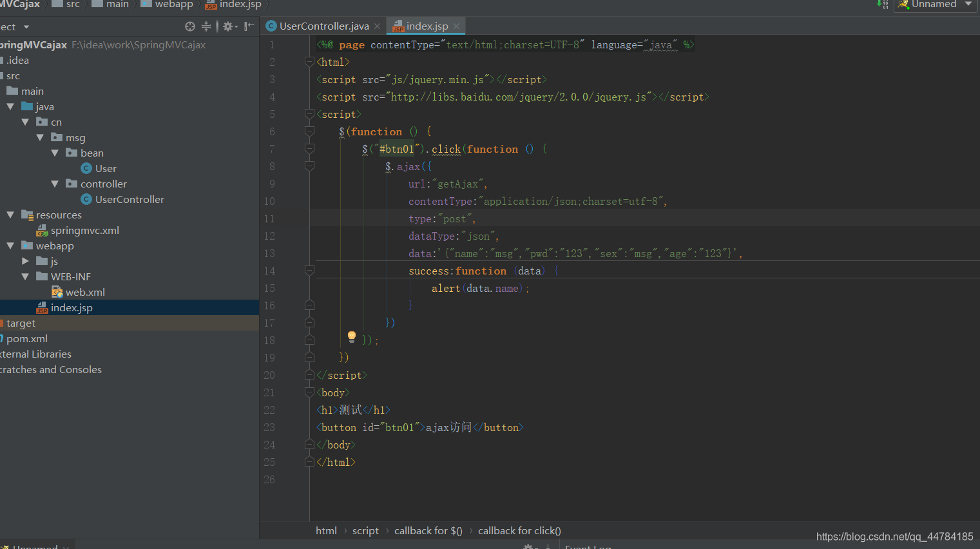Click 'script' in editor breadcrumb bar

pos(365,531)
